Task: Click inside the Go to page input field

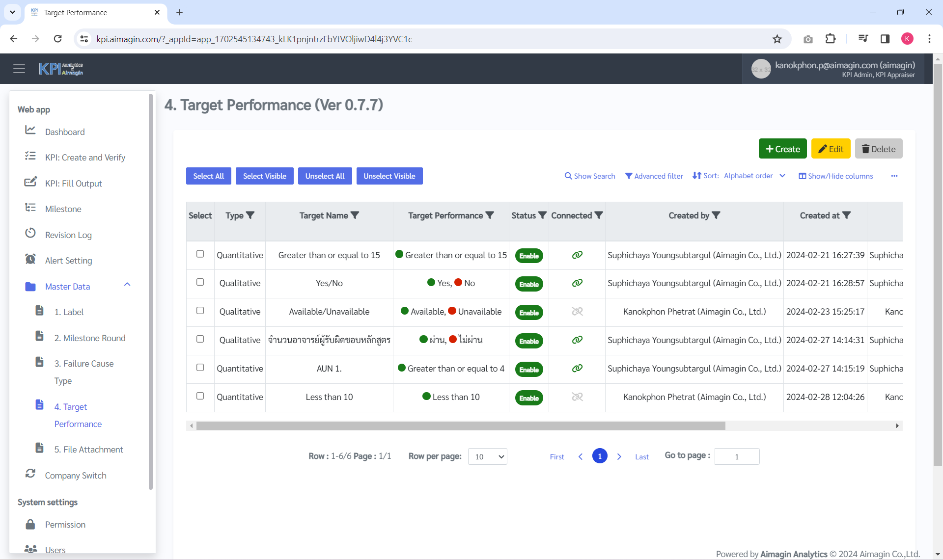Action: click(x=737, y=456)
